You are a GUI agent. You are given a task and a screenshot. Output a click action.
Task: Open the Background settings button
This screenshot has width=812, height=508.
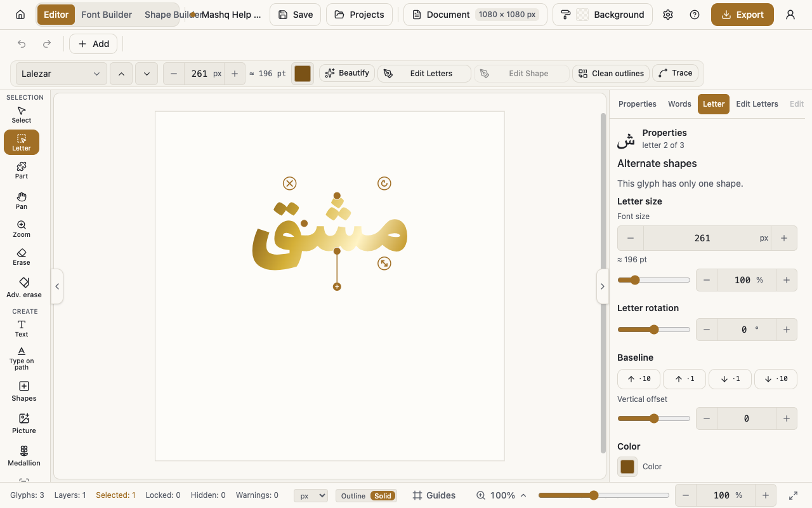pyautogui.click(x=603, y=15)
